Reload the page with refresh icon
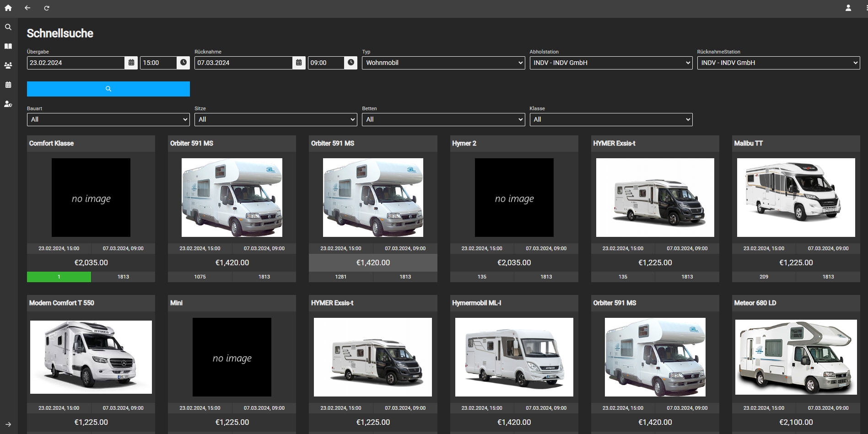Screen dimensions: 868x434 click(47, 8)
